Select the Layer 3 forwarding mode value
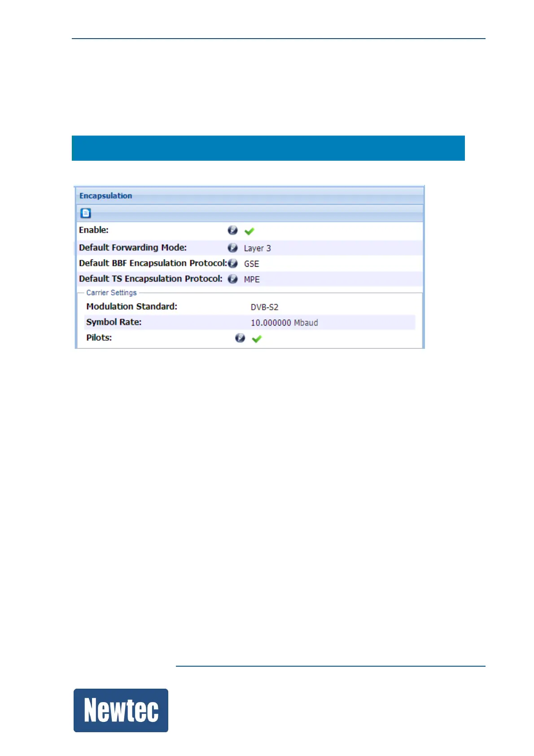 click(257, 248)
